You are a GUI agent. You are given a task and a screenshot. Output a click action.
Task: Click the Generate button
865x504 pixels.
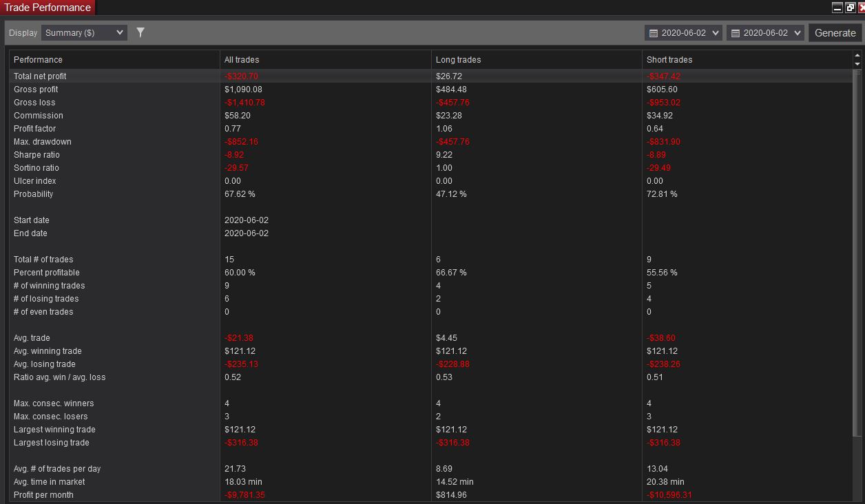[835, 32]
